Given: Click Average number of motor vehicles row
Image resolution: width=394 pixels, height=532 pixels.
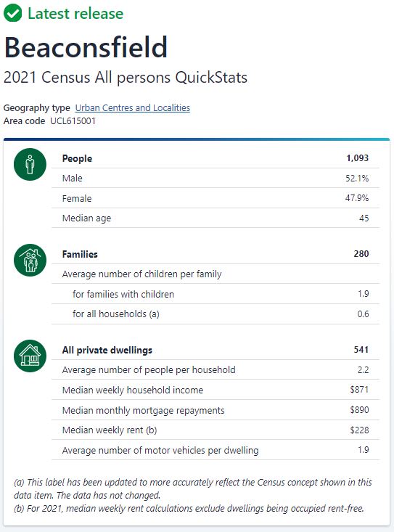Looking at the screenshot, I should pos(216,450).
